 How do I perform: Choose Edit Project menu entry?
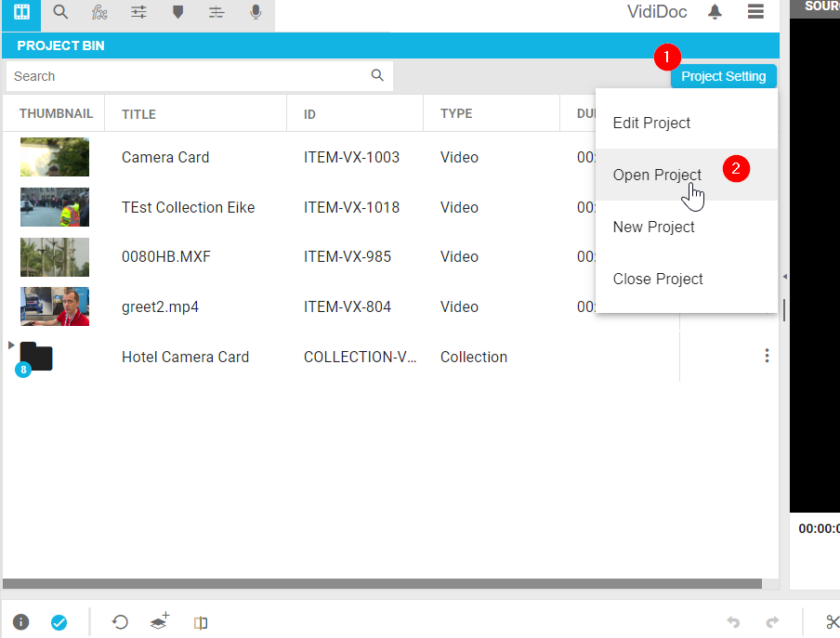[651, 123]
